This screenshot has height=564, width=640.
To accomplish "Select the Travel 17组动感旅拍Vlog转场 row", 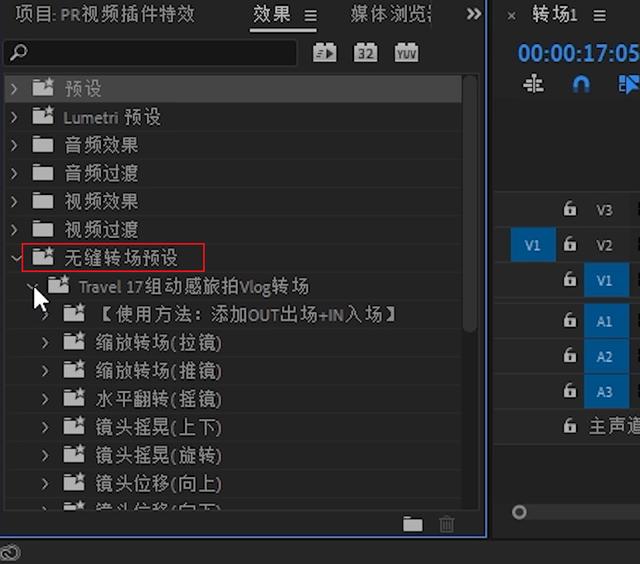I will [233, 286].
